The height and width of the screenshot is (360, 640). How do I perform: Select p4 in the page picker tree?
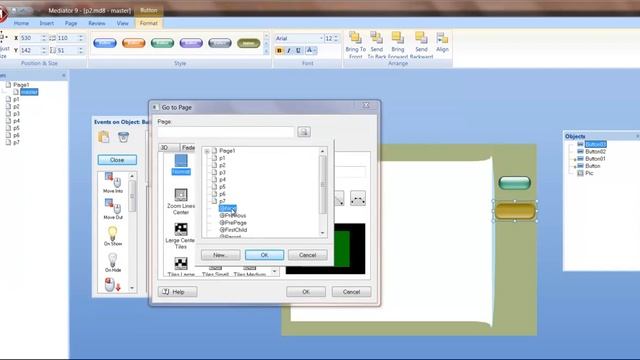tap(222, 180)
